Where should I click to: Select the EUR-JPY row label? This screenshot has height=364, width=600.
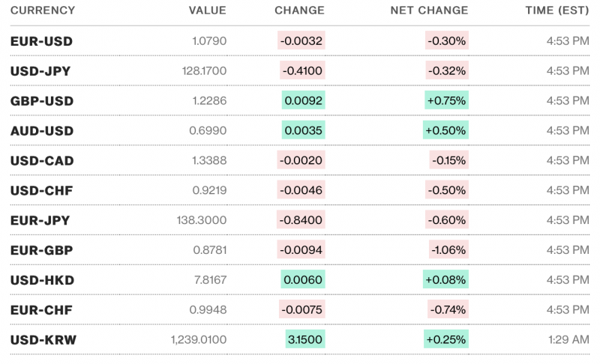(40, 220)
